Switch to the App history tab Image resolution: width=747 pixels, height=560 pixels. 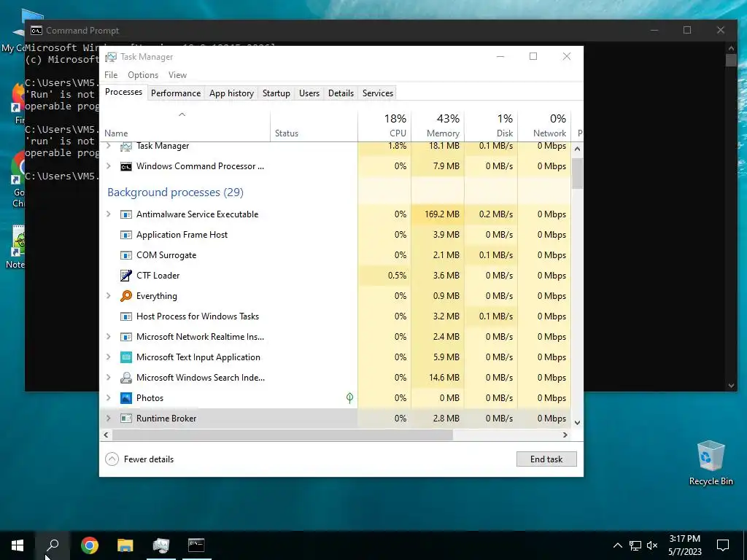coord(231,93)
